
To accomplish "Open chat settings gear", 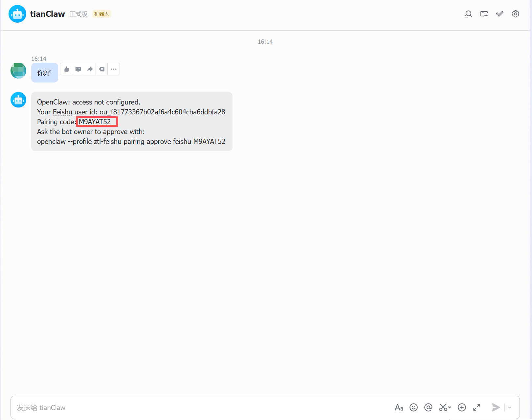I will [x=515, y=14].
